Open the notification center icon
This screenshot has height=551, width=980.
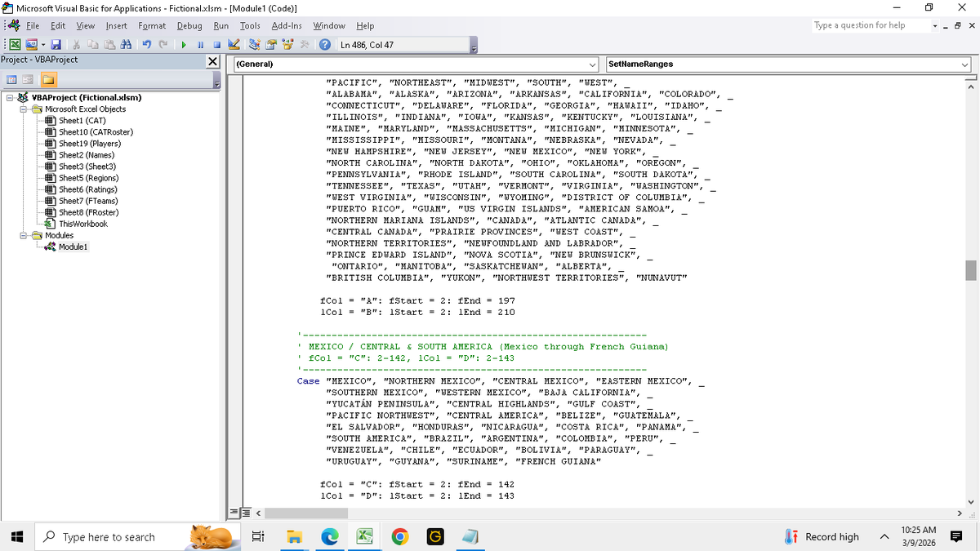tap(956, 536)
